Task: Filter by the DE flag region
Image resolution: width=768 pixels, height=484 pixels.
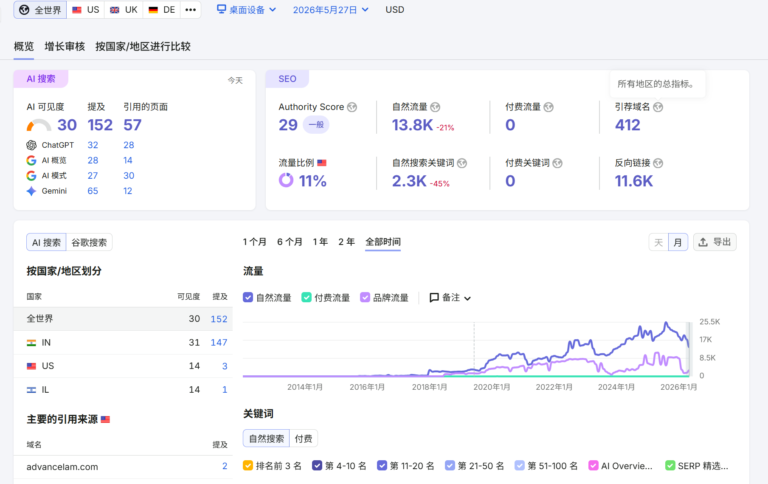Action: (162, 10)
